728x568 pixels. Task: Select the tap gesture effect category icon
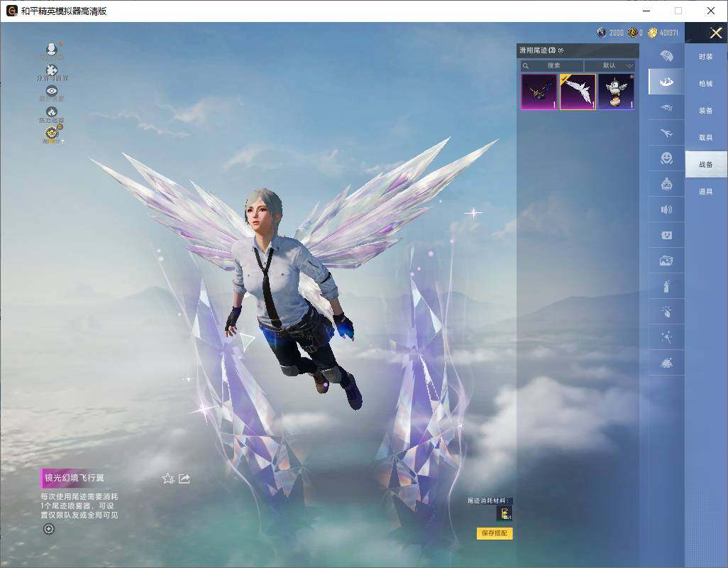(667, 312)
